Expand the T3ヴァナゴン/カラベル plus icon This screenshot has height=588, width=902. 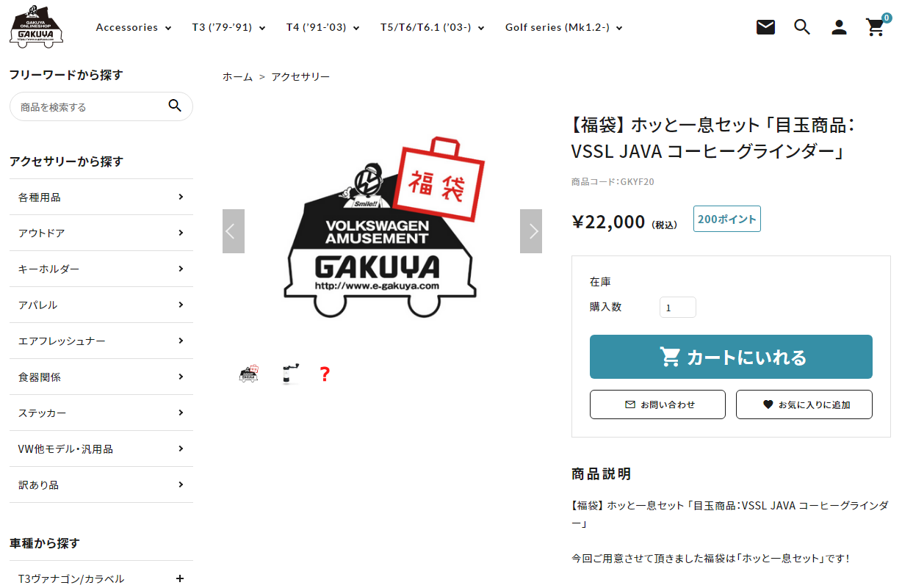click(180, 578)
